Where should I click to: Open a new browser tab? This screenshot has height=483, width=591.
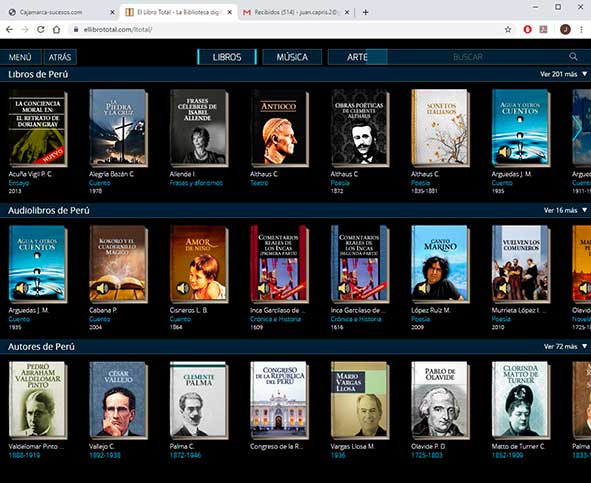(x=365, y=12)
